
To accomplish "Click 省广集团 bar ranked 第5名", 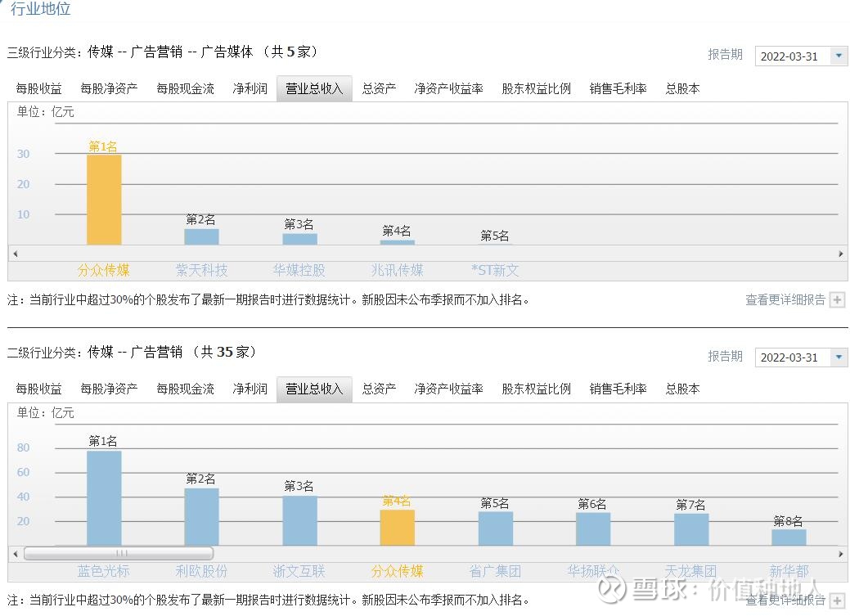I will [496, 528].
